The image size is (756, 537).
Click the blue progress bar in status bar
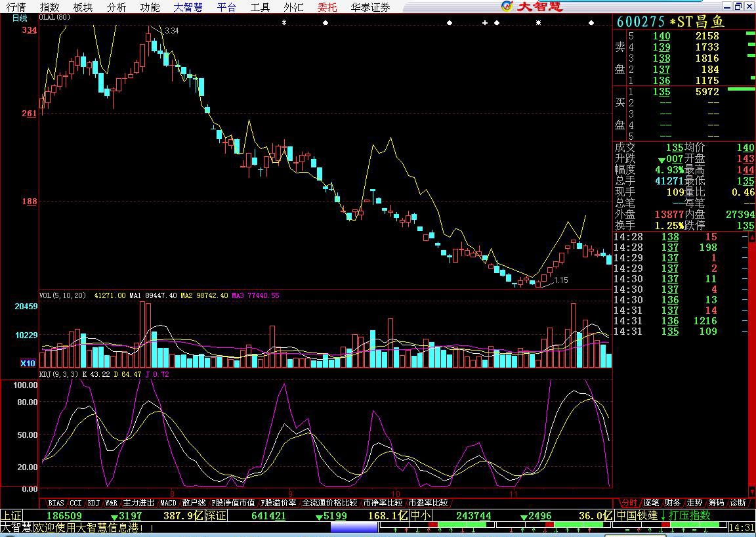coord(354,527)
